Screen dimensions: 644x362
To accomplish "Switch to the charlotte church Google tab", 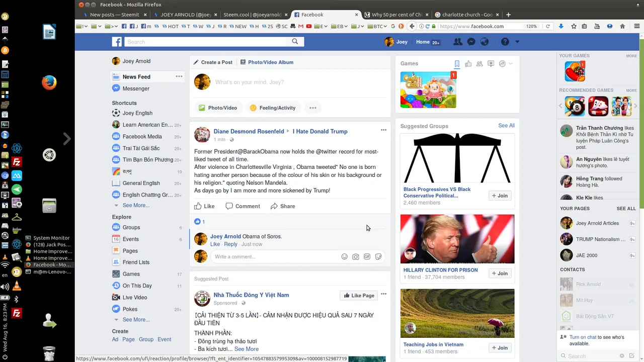I will (x=466, y=15).
